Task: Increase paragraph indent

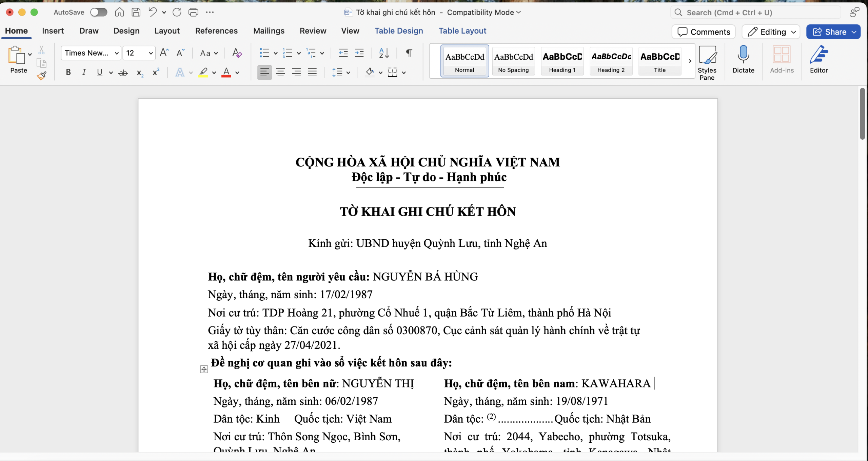Action: pyautogui.click(x=359, y=53)
